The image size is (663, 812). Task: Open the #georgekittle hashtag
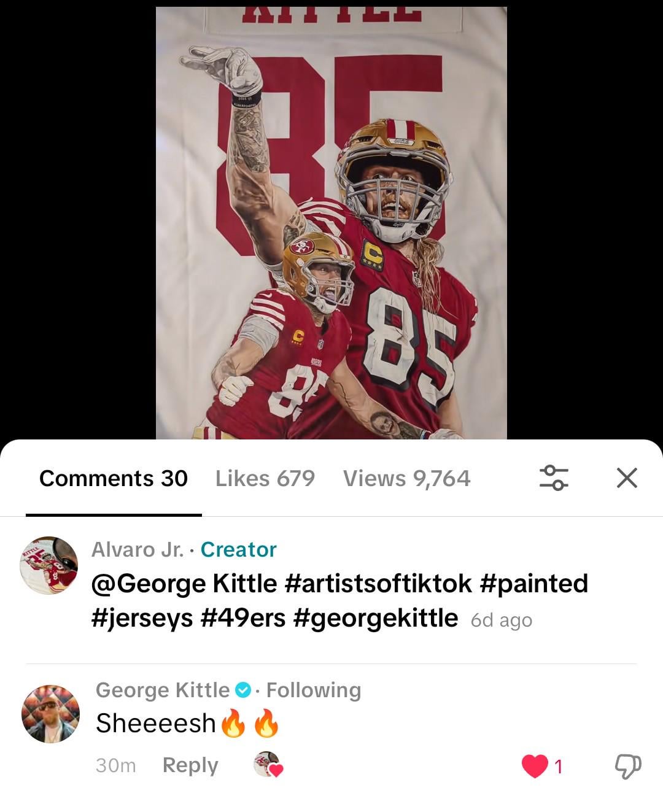[x=376, y=618]
